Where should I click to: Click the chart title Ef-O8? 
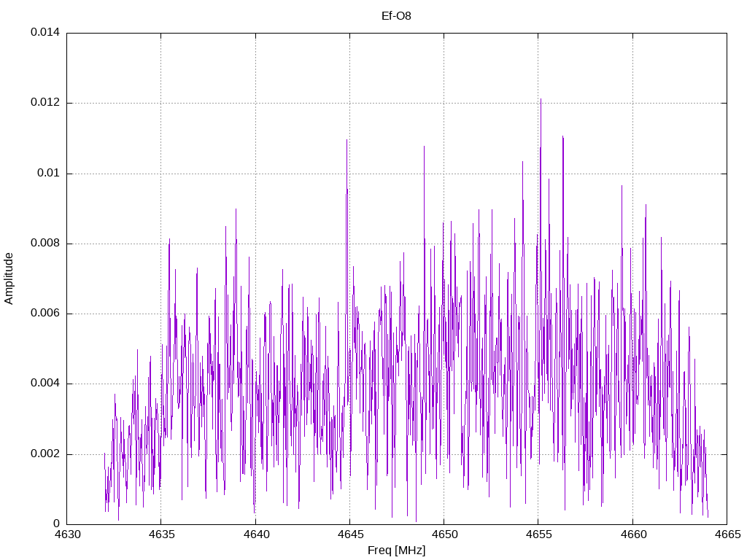point(396,16)
